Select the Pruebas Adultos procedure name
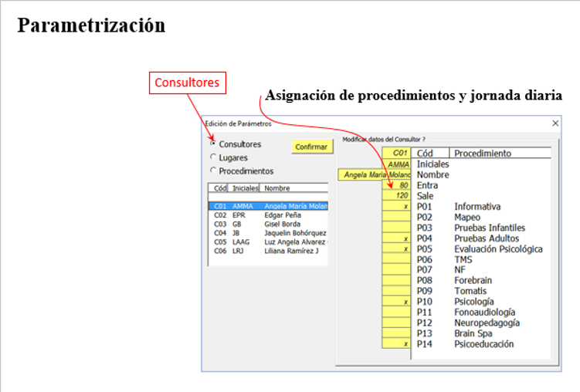The width and height of the screenshot is (580, 392). [487, 238]
